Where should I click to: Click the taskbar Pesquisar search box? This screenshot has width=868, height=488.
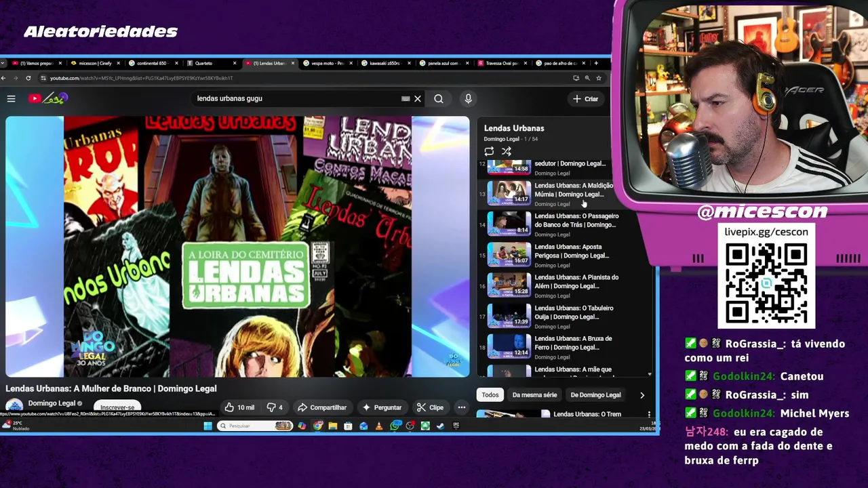tap(256, 426)
